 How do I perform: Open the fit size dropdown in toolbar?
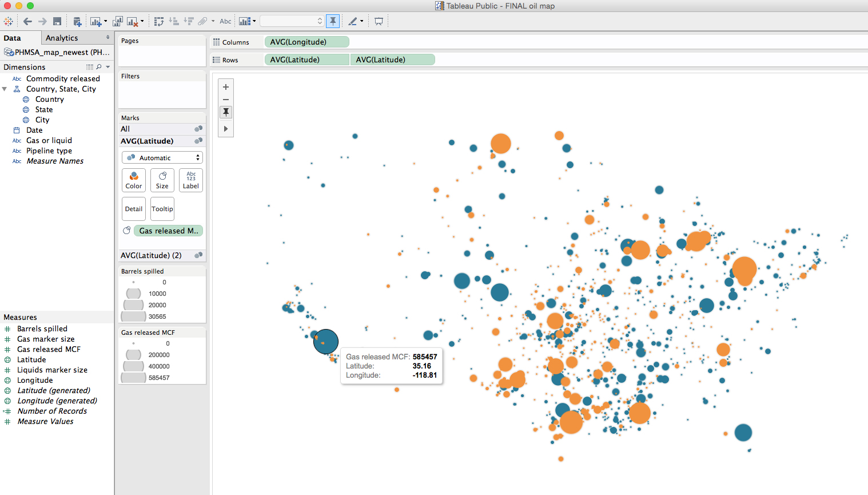point(292,21)
